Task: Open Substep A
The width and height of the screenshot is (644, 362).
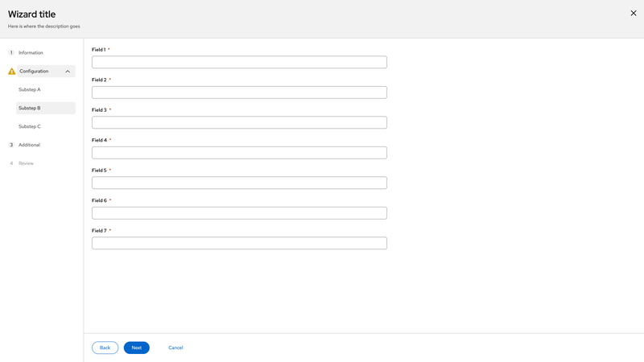Action: coord(30,89)
